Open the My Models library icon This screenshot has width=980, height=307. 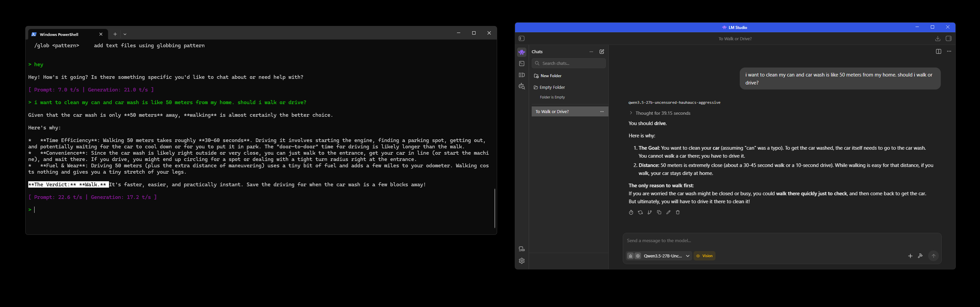[522, 75]
